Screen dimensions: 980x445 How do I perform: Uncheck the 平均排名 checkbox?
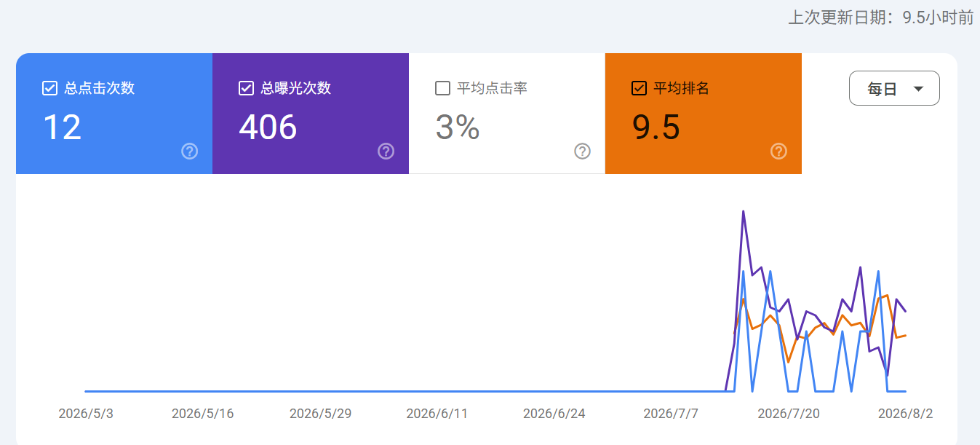click(639, 88)
